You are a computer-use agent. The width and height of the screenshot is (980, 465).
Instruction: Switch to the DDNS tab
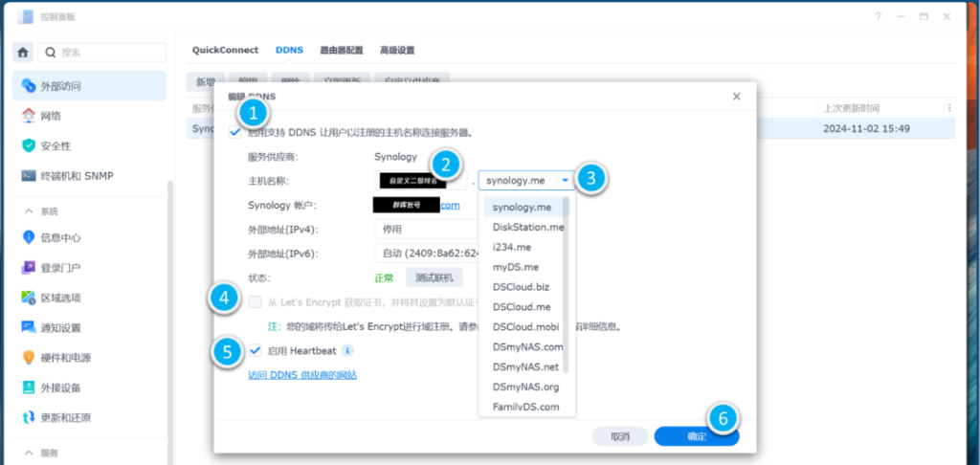pos(289,50)
